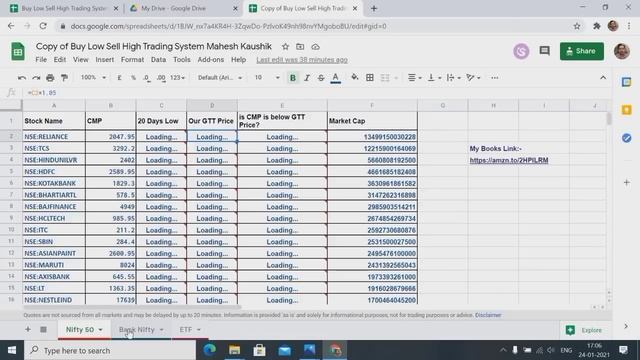Click the Disclaimer link
This screenshot has height=360, width=640.
click(488, 315)
